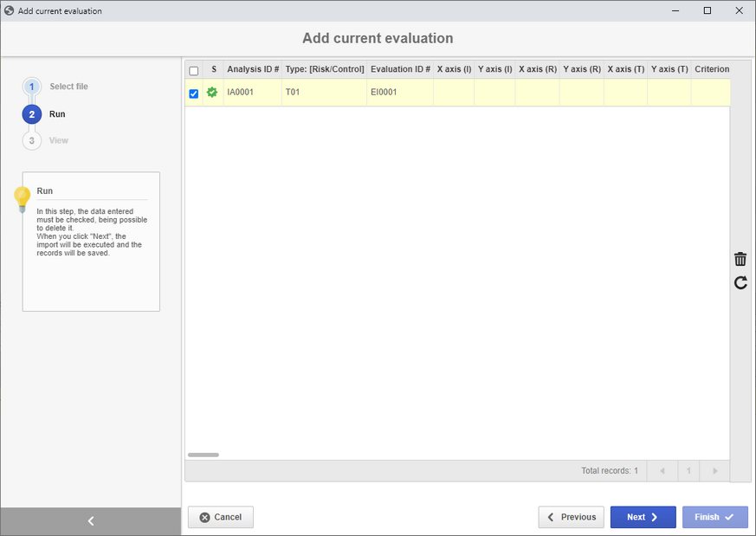This screenshot has width=756, height=536.
Task: Maximize the Add current evaluation window
Action: [708, 10]
